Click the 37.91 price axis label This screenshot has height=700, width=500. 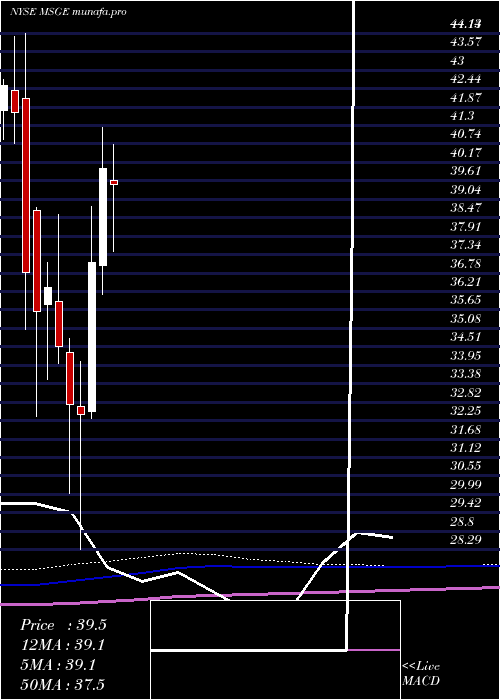pyautogui.click(x=466, y=227)
